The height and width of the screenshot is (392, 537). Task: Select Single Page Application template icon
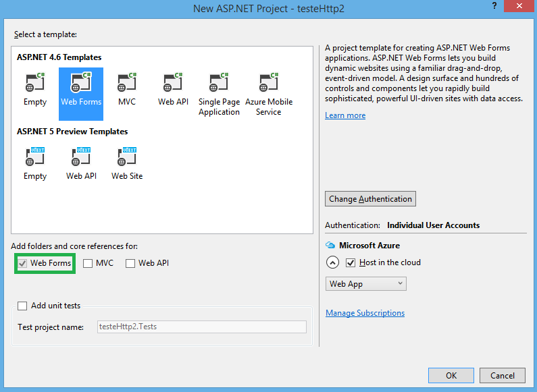(219, 82)
